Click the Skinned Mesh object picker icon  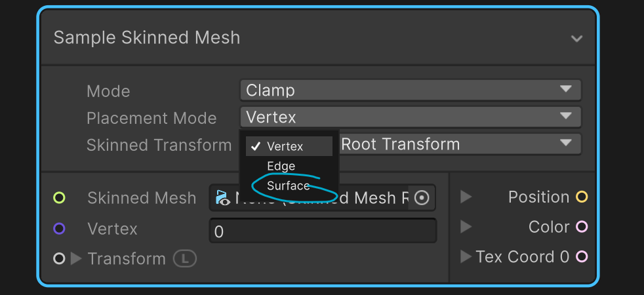[422, 197]
